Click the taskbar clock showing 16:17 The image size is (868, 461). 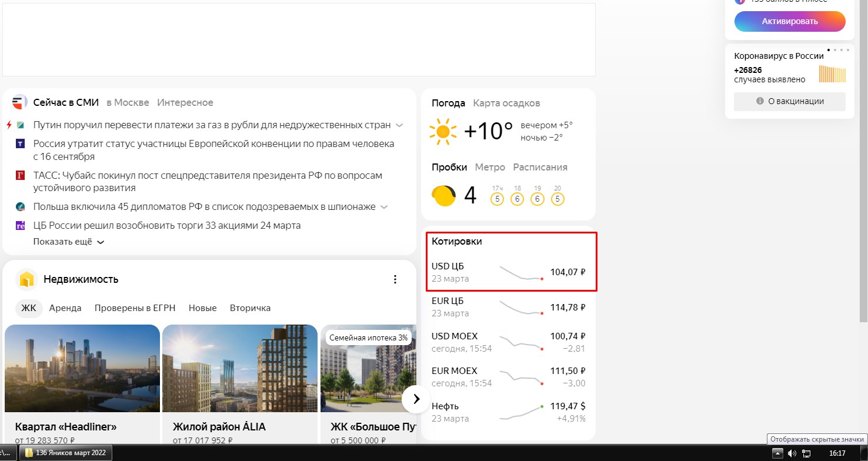click(837, 453)
